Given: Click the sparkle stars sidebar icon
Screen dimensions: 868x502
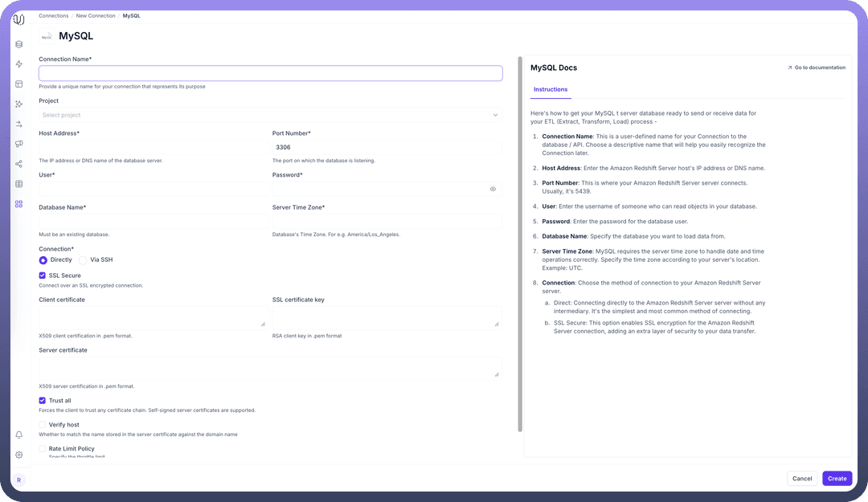Looking at the screenshot, I should click(x=18, y=104).
